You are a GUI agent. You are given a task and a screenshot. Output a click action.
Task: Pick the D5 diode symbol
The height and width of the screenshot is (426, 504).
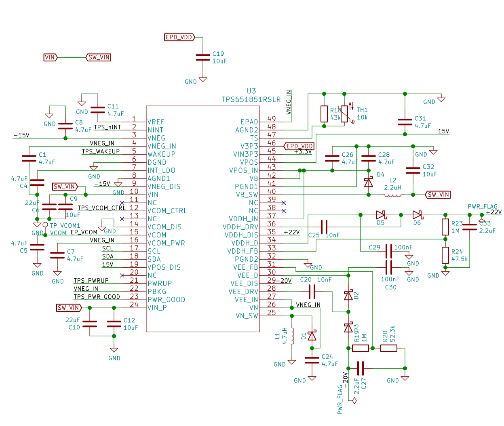click(x=381, y=215)
